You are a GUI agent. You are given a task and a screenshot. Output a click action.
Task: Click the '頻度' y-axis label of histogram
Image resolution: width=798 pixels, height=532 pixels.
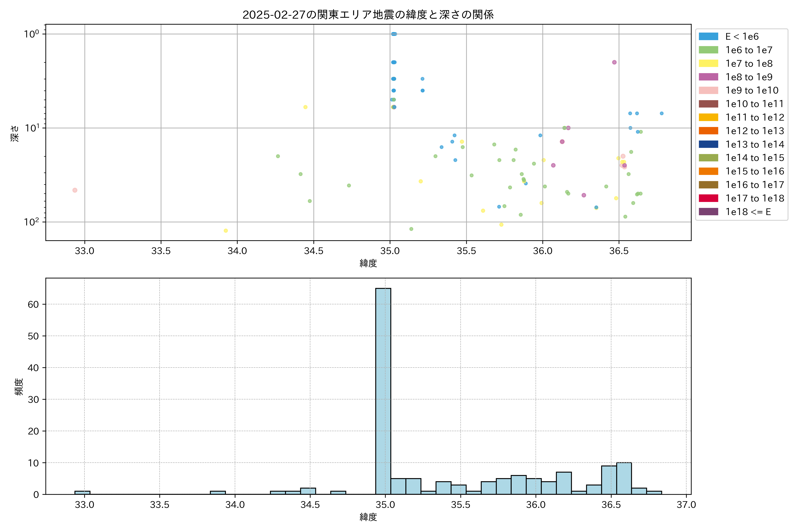(x=19, y=387)
